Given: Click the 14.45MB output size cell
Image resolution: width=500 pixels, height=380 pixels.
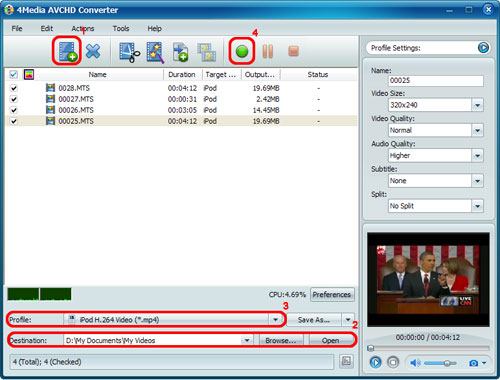Looking at the screenshot, I should [x=266, y=110].
